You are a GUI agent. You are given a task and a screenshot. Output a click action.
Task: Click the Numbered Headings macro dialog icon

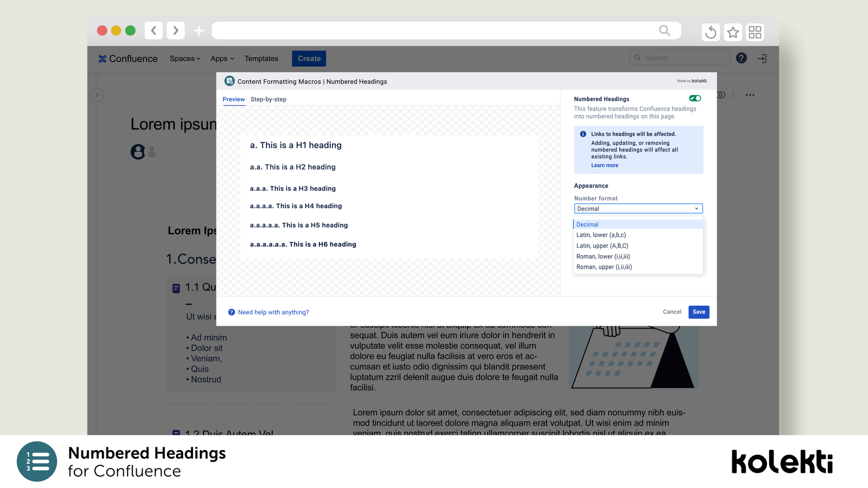click(x=229, y=81)
